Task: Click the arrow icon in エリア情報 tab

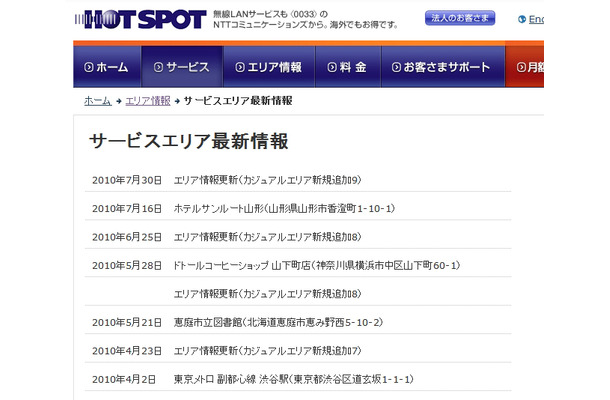Action: point(240,67)
